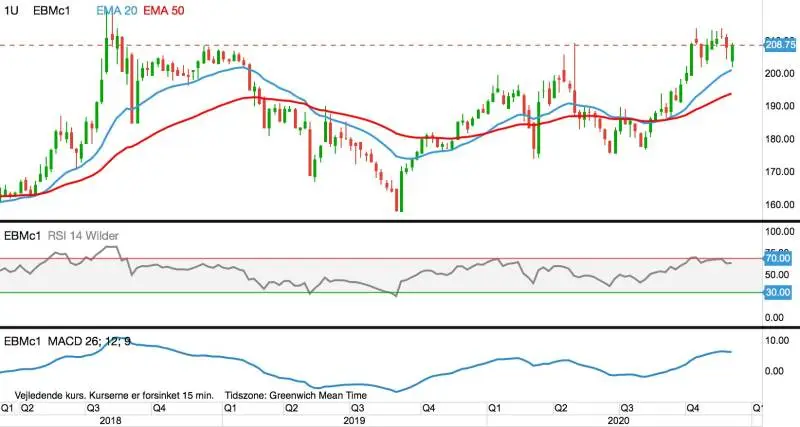Click the MACD 26; 12; 9 label
800x427 pixels.
(89, 341)
